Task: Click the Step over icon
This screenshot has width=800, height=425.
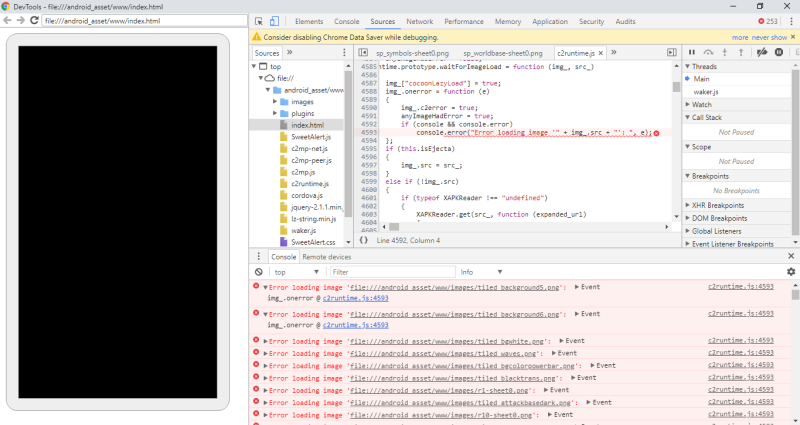Action: point(708,52)
